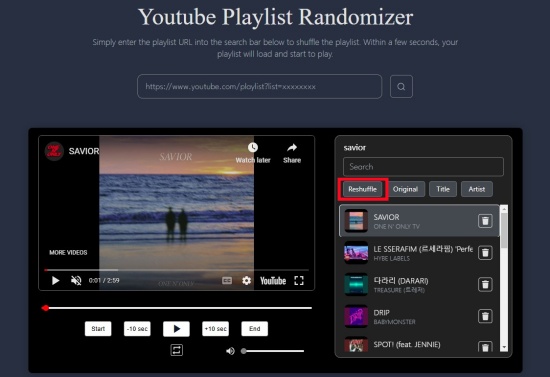Viewport: 550px width, 377px height.
Task: Remove SPOT! (feat. JENNIE) using trash icon
Action: coord(485,347)
